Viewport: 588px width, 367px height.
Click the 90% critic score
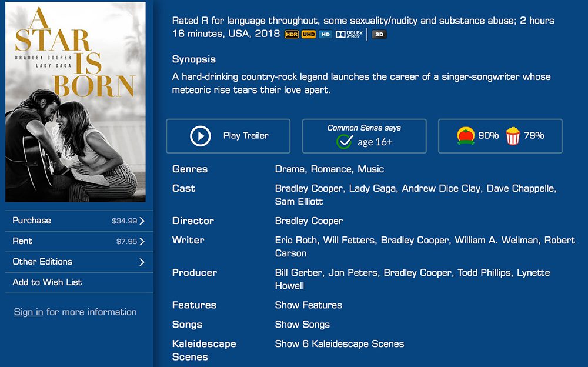click(x=488, y=135)
